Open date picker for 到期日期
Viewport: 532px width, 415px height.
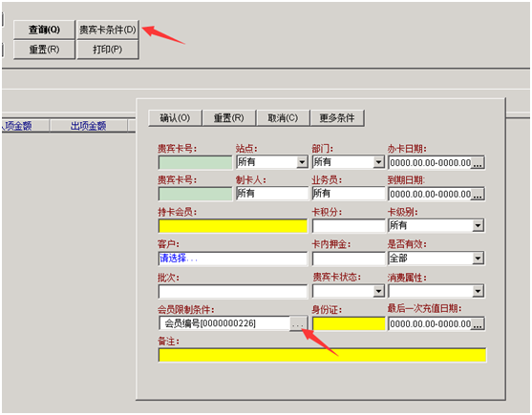coord(478,195)
